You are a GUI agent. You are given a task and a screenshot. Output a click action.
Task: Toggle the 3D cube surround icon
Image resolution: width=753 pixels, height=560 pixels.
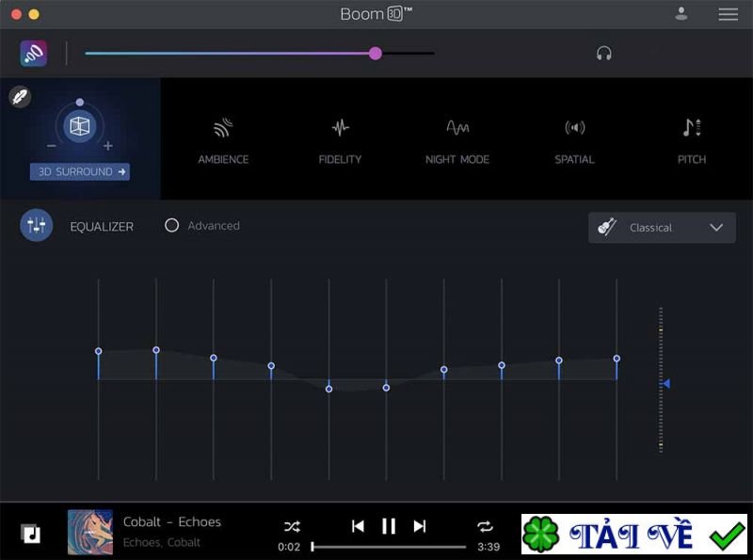click(80, 126)
